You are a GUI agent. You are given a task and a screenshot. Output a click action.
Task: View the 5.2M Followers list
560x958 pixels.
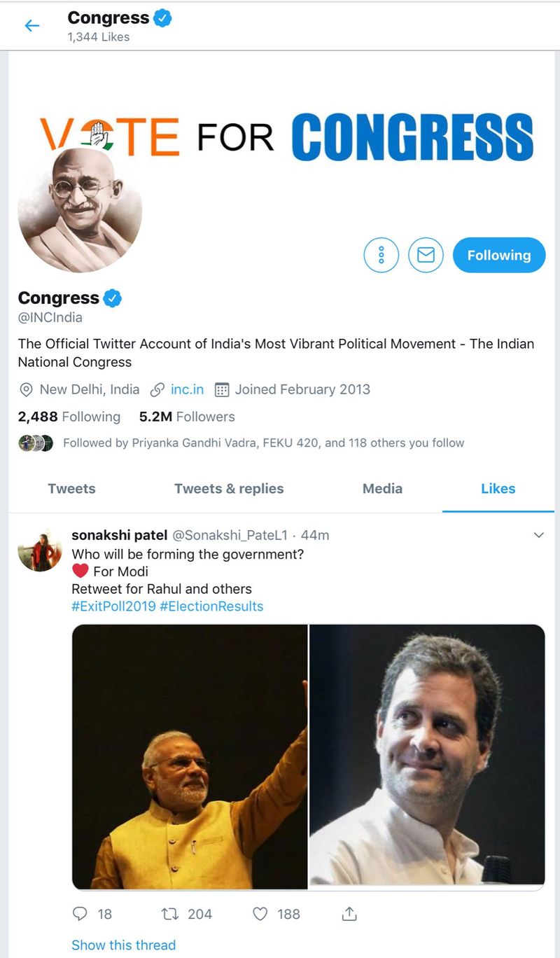(x=187, y=417)
